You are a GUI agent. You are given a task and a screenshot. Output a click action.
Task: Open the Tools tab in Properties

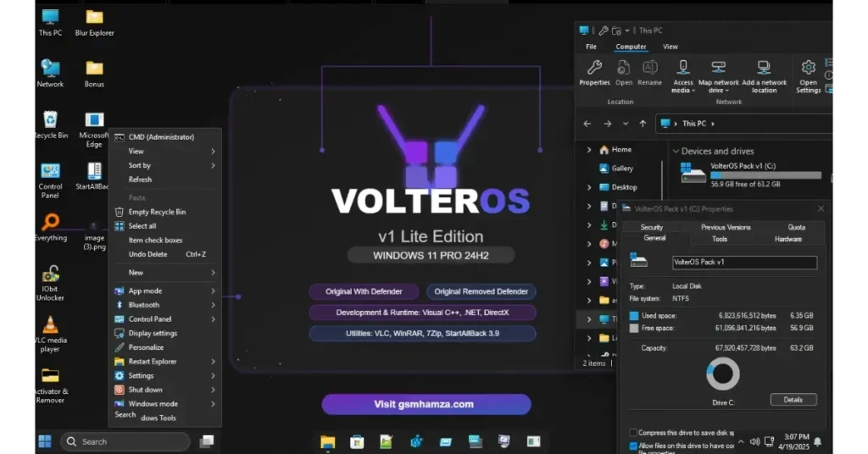pos(720,239)
